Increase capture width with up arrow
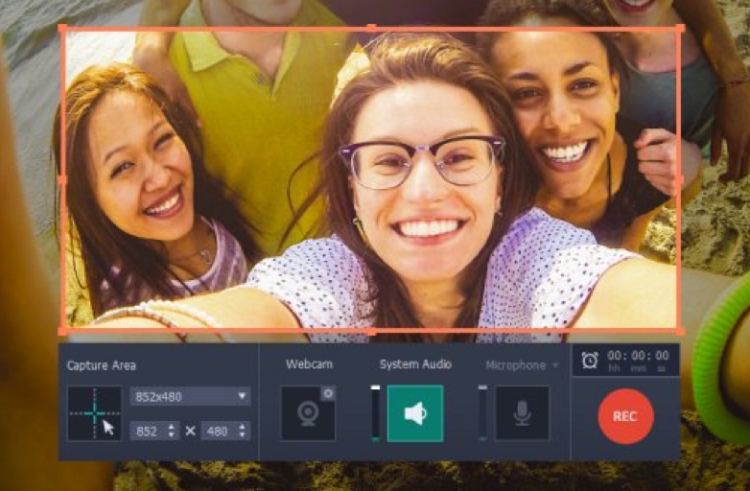Viewport: 750px width, 491px height. click(x=171, y=426)
